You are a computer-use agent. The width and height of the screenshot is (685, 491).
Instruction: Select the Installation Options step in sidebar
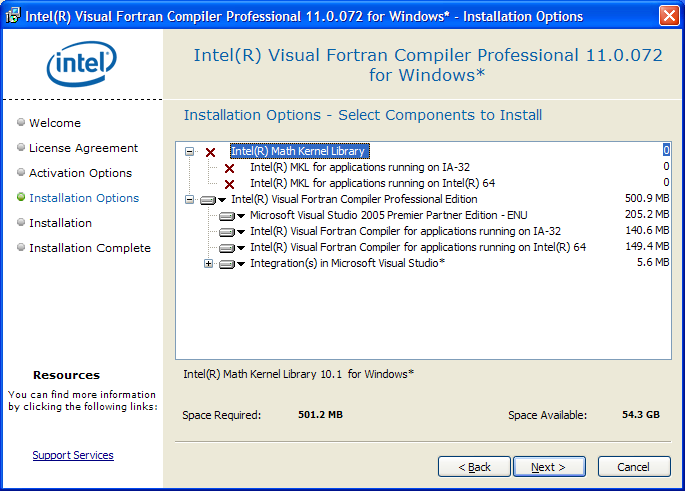point(84,198)
